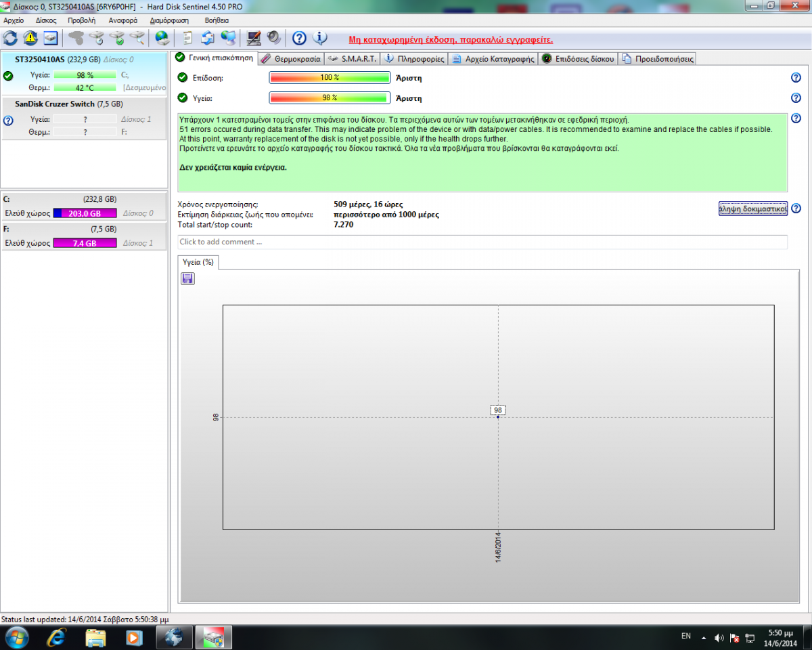Viewport: 812px width, 650px height.
Task: Click the unregistered version red registration link
Action: (x=451, y=40)
